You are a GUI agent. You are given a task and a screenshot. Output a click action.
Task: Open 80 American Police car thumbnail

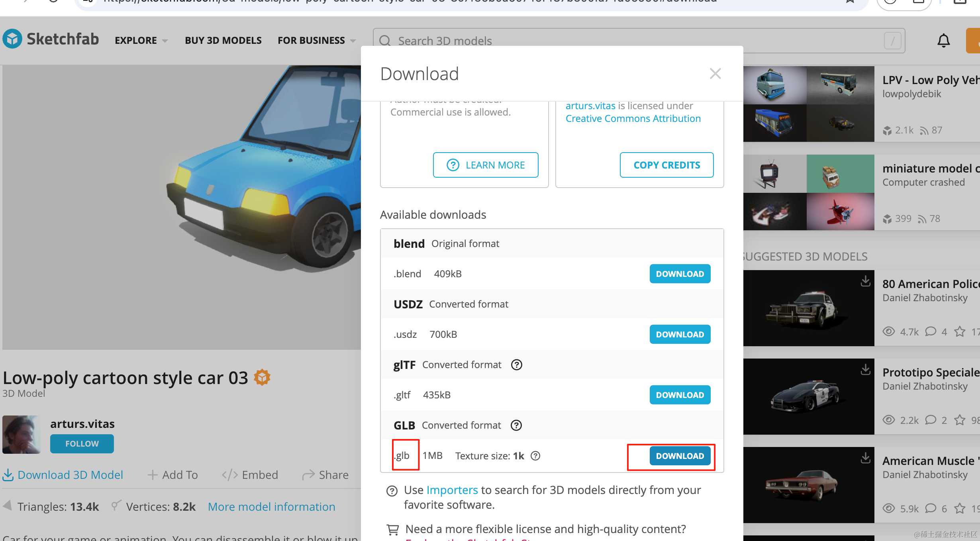click(x=809, y=308)
